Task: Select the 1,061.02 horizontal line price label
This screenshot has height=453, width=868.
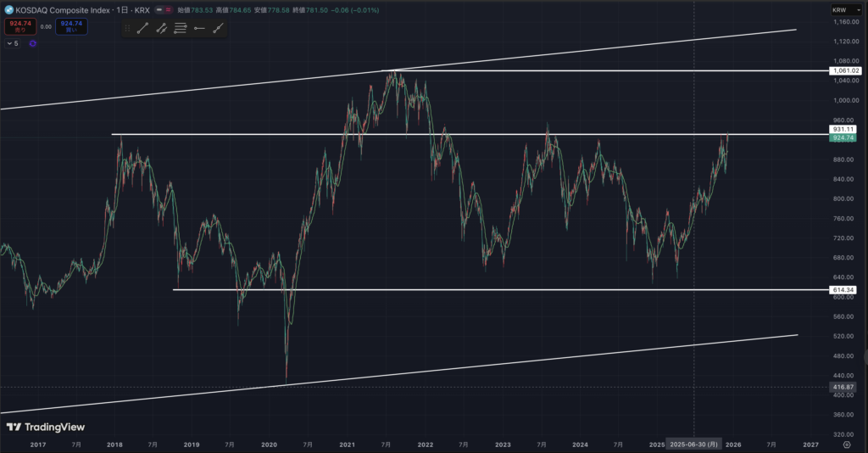Action: click(x=845, y=71)
